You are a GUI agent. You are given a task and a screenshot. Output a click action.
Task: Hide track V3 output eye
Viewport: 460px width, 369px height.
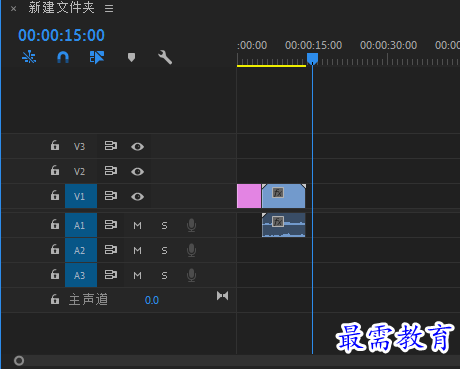137,146
